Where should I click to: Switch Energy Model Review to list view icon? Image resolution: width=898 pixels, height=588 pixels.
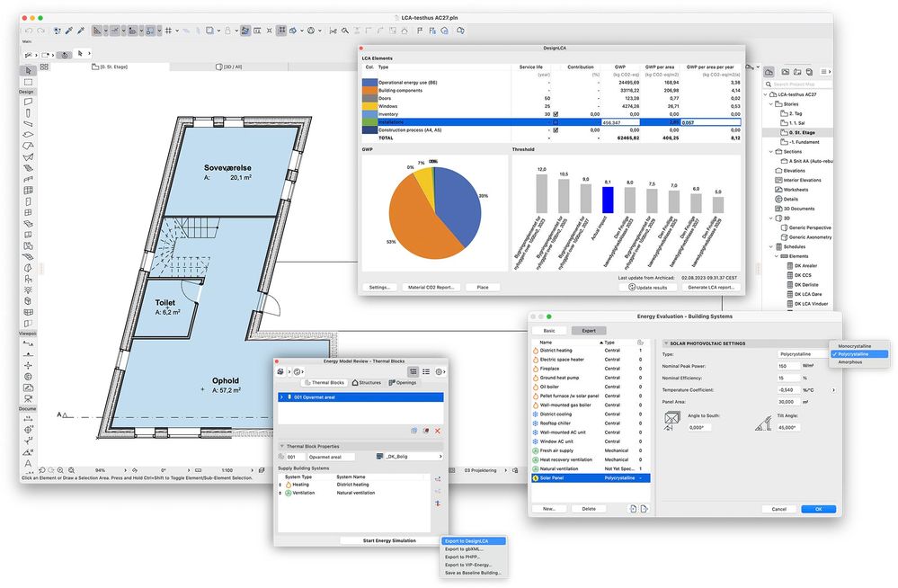click(x=426, y=372)
